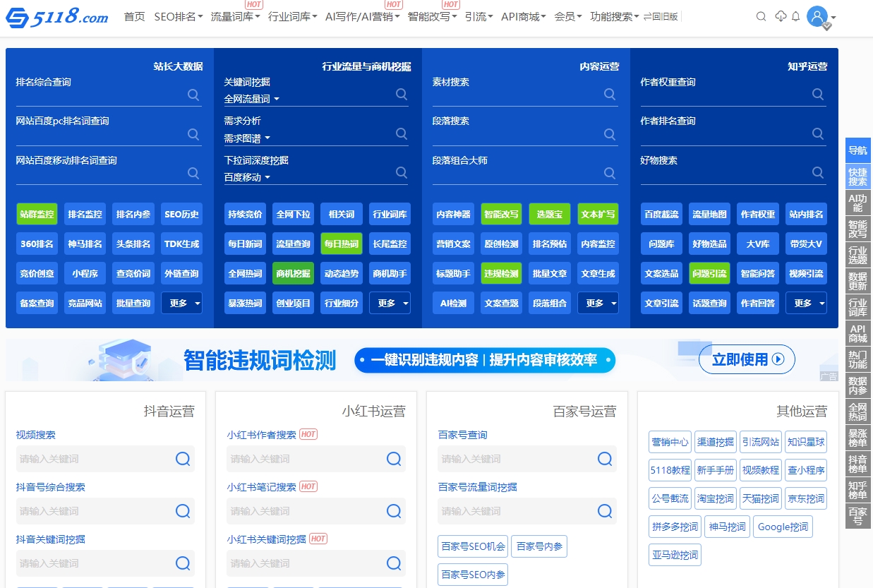Click the magnifier icon in 排名综合查询

pos(193,95)
